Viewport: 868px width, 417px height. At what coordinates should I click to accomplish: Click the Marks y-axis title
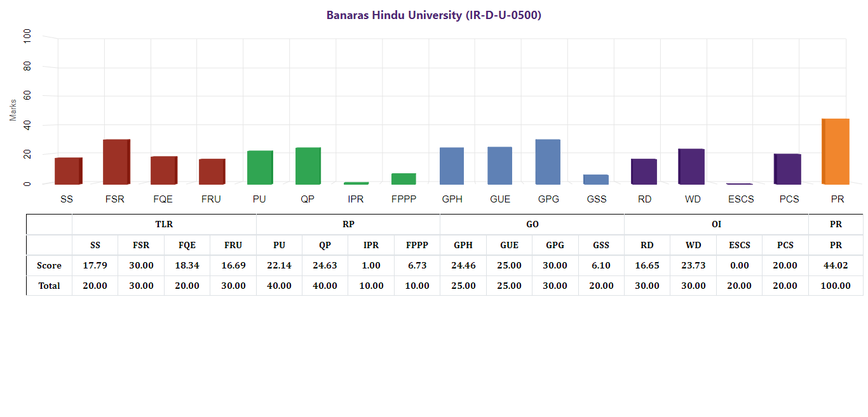pyautogui.click(x=13, y=109)
